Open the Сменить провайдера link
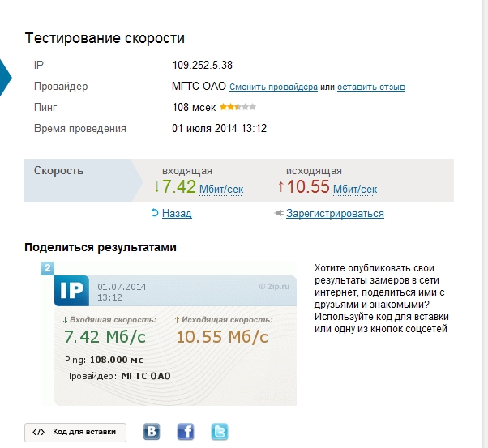Screen dimensions: 488x448 tap(273, 87)
